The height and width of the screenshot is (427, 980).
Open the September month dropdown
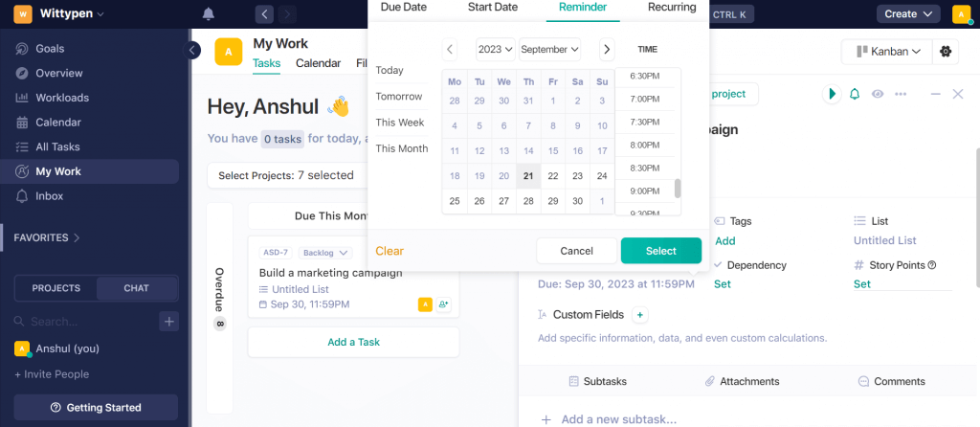pyautogui.click(x=549, y=50)
